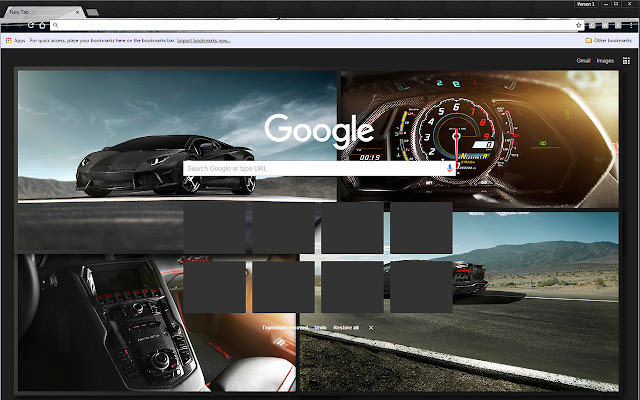Focus the Search Google or type URL box

pos(319,168)
